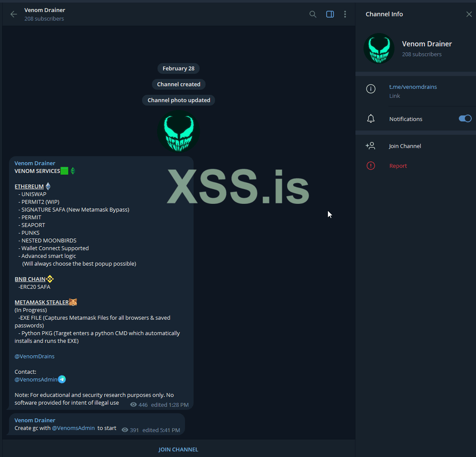Click Venom Drainer sender name of second message

point(35,420)
